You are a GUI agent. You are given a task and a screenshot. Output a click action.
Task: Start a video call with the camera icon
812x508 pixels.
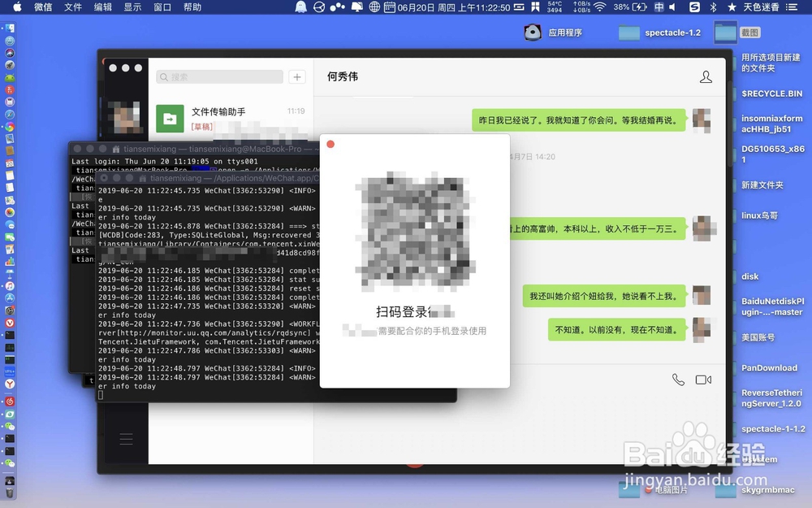tap(703, 380)
